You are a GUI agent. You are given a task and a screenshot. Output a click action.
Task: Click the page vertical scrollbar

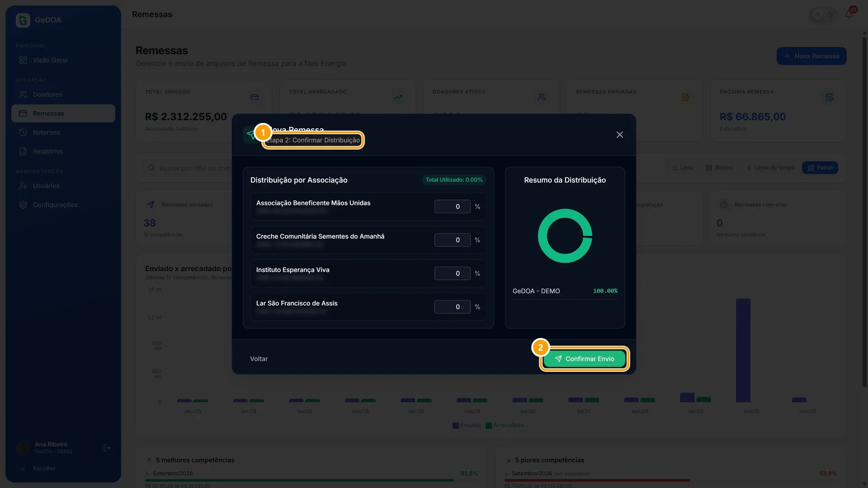point(864,211)
